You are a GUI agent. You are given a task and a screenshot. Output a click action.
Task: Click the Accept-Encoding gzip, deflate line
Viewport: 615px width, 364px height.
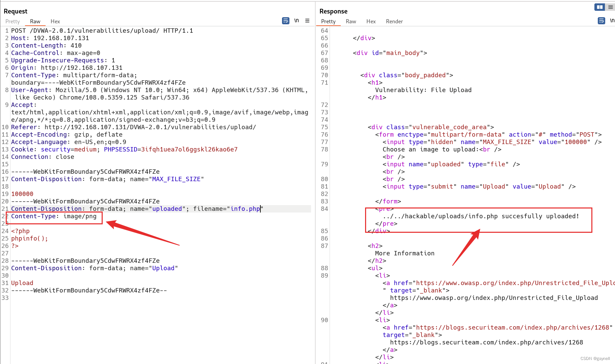pos(67,135)
